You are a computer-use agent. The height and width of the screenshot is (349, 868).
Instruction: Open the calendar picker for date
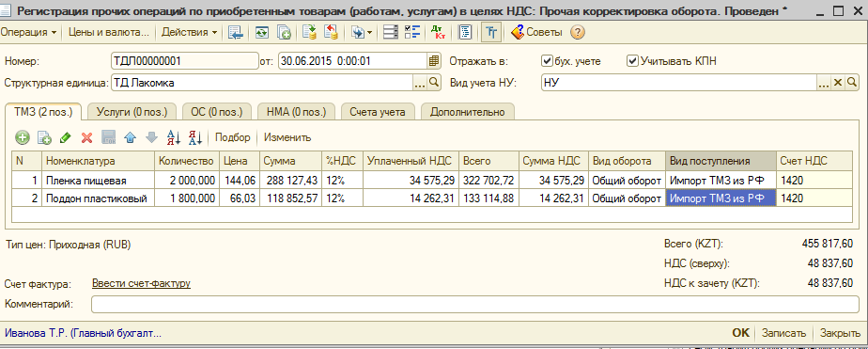[x=434, y=61]
